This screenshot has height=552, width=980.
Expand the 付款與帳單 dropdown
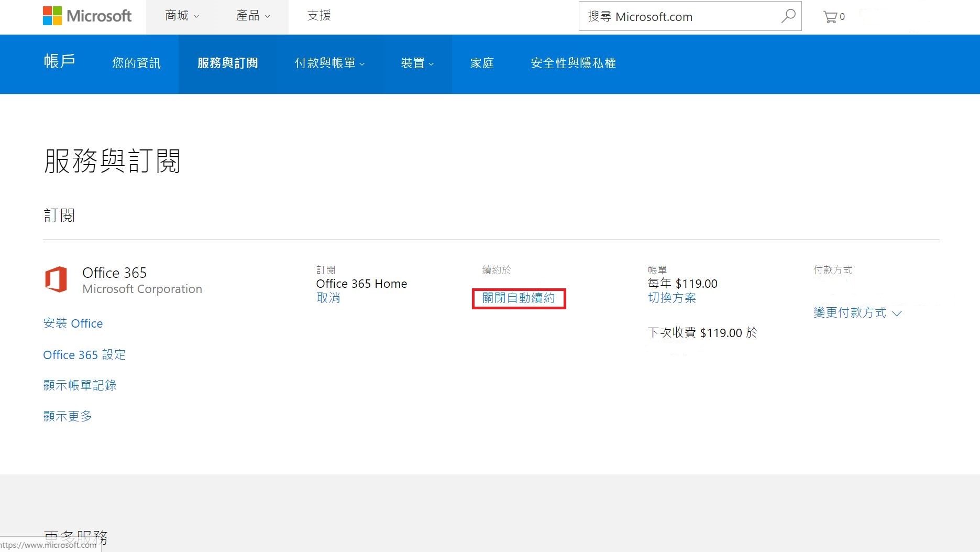(329, 63)
